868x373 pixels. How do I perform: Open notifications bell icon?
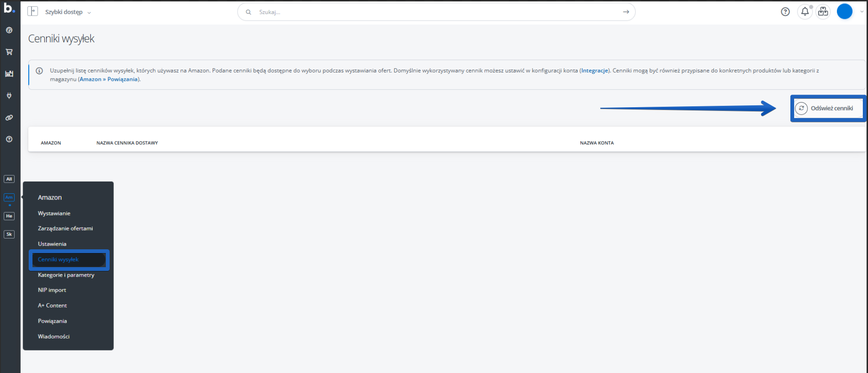(x=805, y=12)
